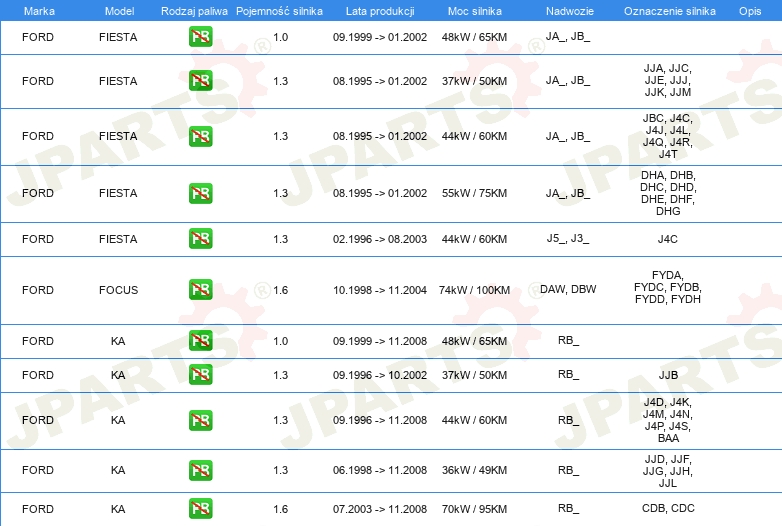
Task: Click the Marka column header
Action: coord(39,11)
